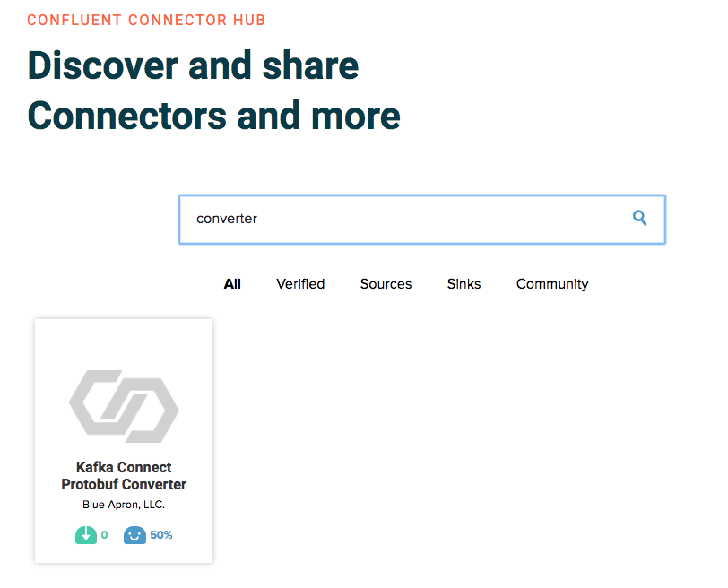Show only Sources connectors
Image resolution: width=728 pixels, height=588 pixels.
click(x=386, y=283)
